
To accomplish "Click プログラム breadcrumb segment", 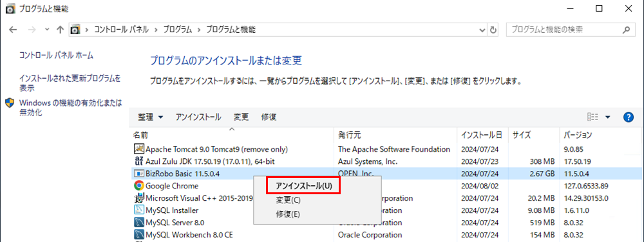I will point(178,30).
